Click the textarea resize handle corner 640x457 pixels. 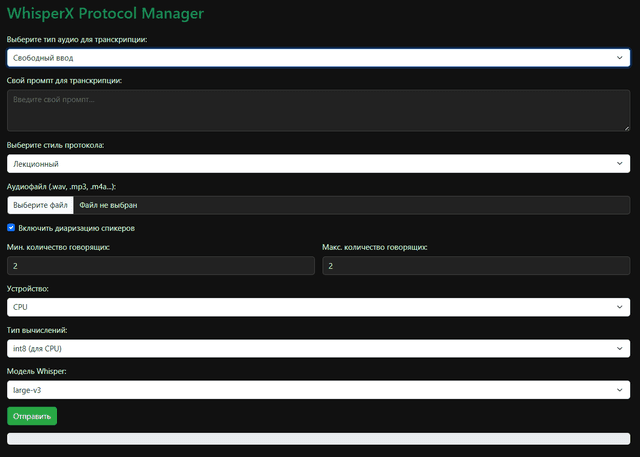[x=627, y=128]
